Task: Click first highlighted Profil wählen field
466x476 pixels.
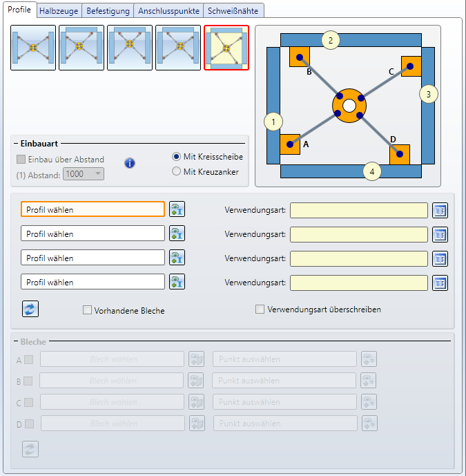Action: (93, 209)
